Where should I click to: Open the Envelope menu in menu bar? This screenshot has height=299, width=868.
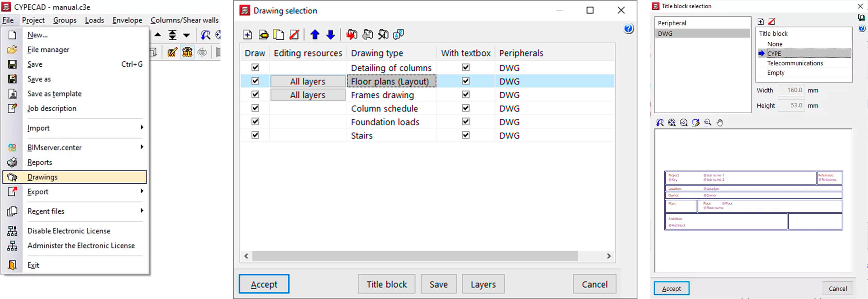click(x=127, y=20)
